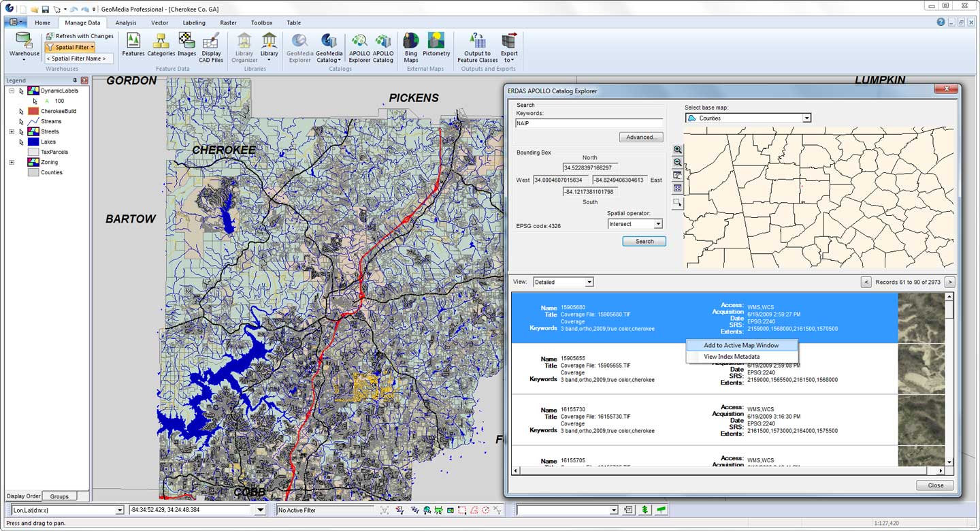Click the Keywords input field containing NAIP

coord(589,124)
